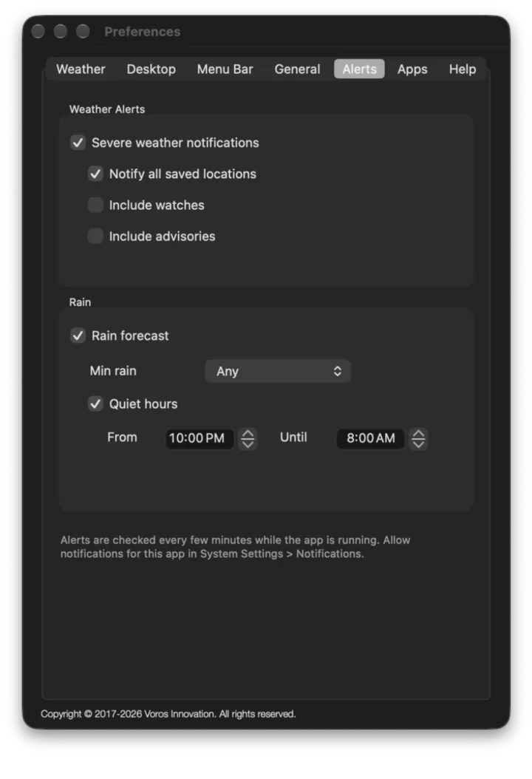Click the From time field 10:00 PM
This screenshot has width=532, height=779.
click(x=199, y=438)
